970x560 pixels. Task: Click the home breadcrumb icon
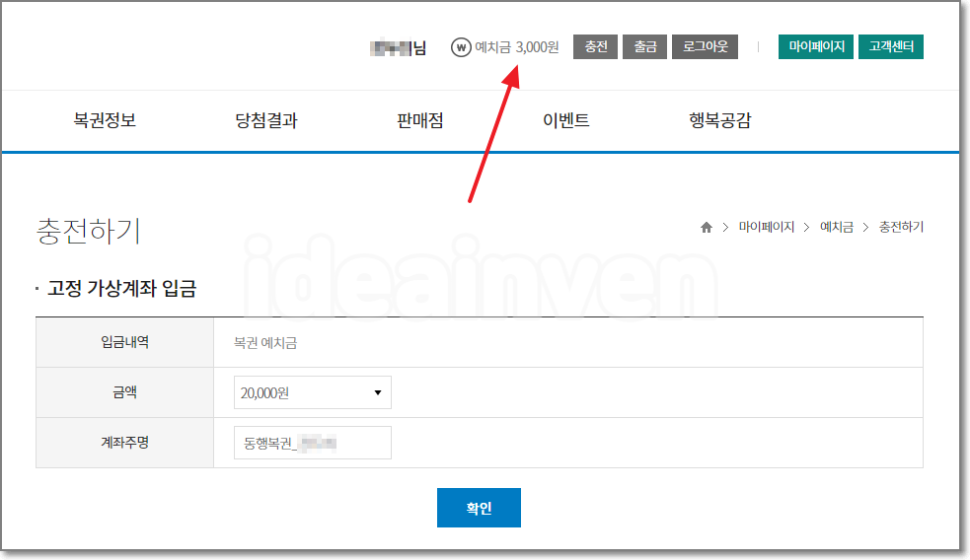[707, 228]
